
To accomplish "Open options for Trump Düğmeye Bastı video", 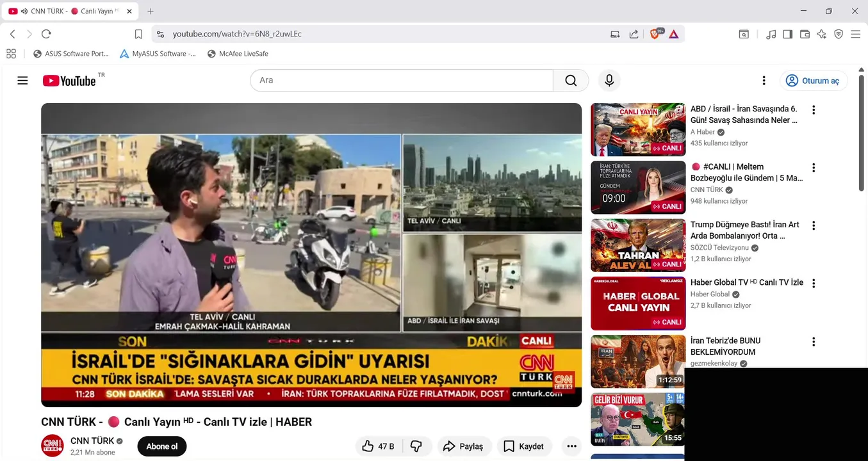I will [x=814, y=225].
